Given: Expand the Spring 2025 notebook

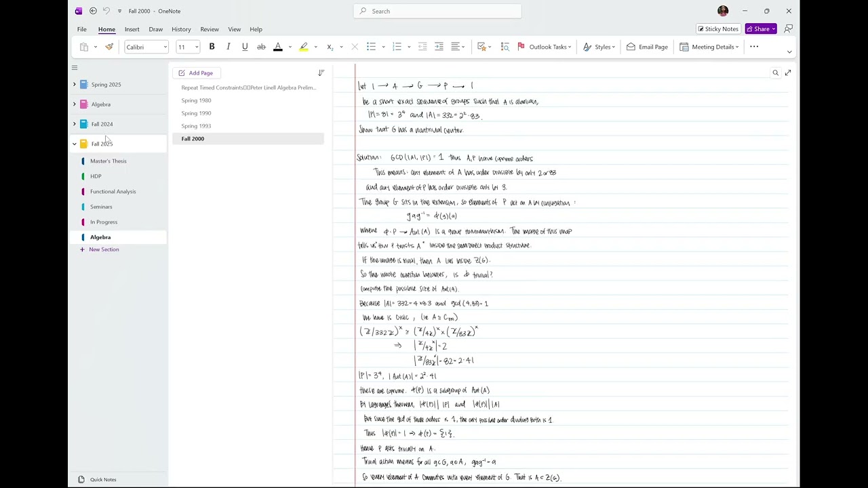Looking at the screenshot, I should pos(75,85).
